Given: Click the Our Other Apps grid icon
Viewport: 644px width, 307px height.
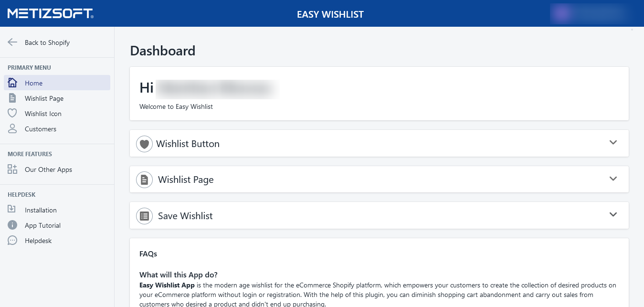Looking at the screenshot, I should coord(12,169).
